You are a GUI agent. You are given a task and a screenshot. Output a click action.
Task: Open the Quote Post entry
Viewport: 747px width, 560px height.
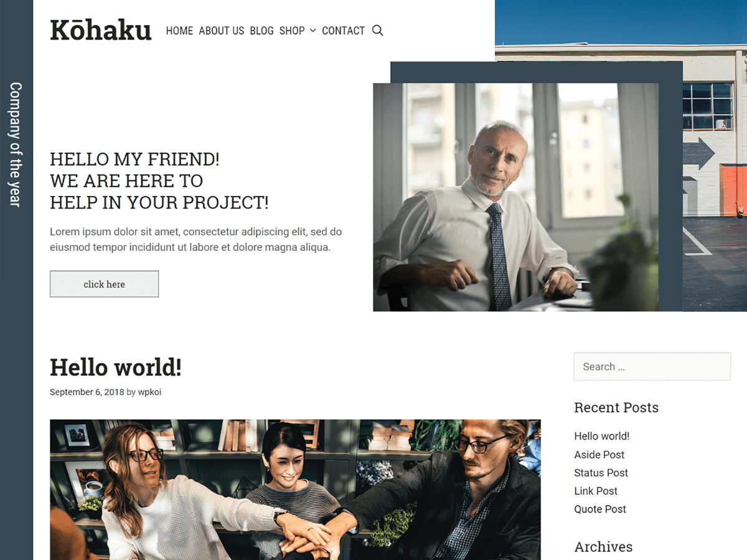[x=600, y=509]
